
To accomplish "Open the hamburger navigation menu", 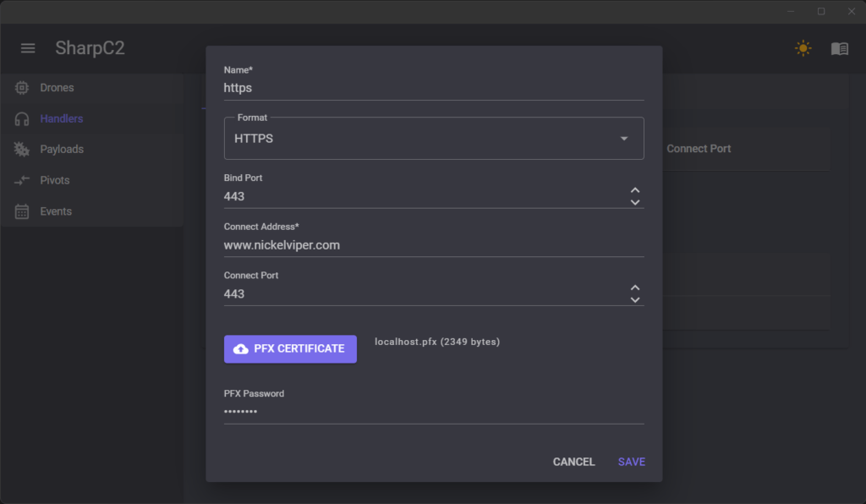I will (x=28, y=48).
